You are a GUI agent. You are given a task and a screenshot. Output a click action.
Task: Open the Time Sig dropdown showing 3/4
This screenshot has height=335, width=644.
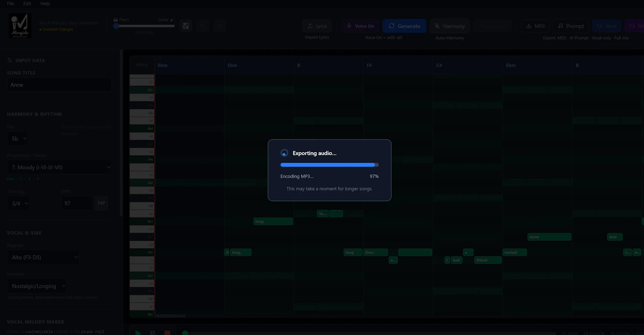click(x=19, y=203)
